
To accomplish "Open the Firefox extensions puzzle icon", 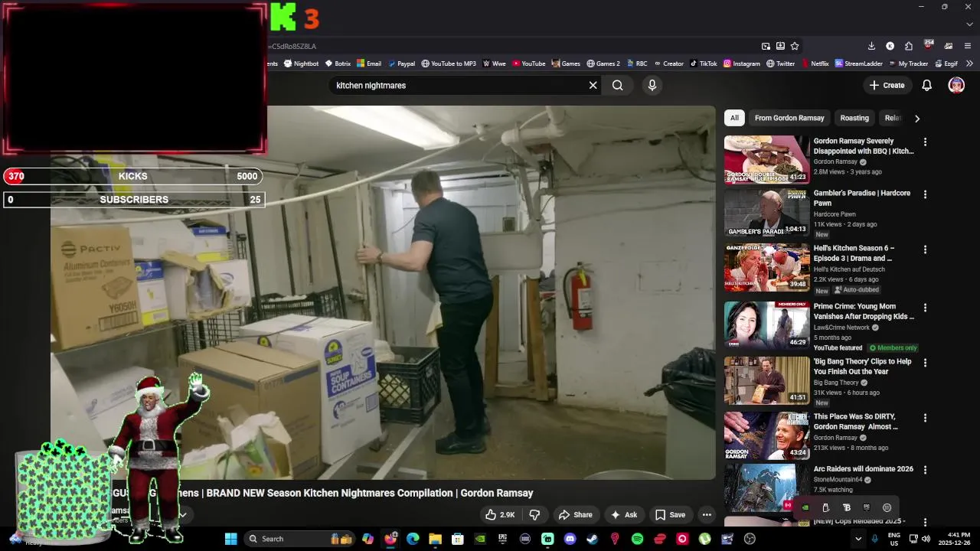I will pyautogui.click(x=908, y=46).
